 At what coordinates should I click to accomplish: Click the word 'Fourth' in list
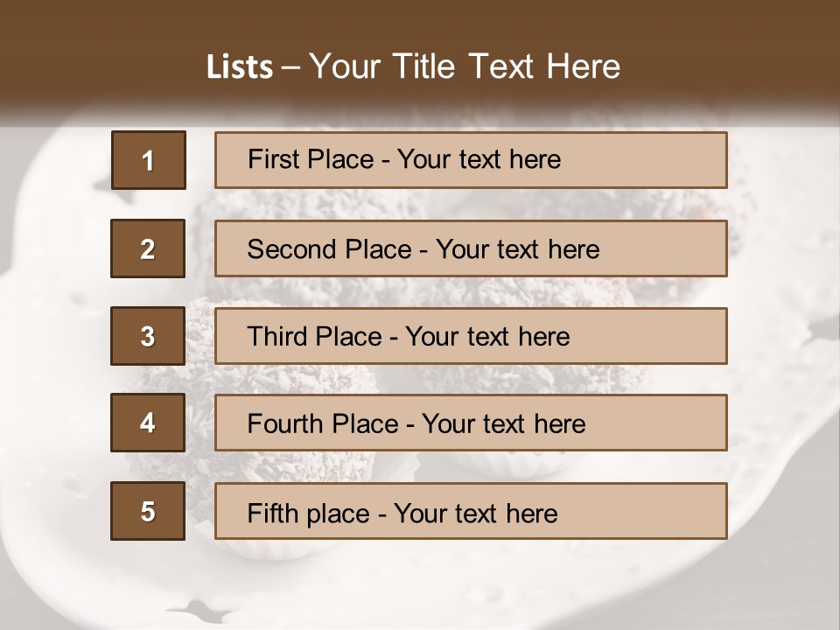[283, 423]
